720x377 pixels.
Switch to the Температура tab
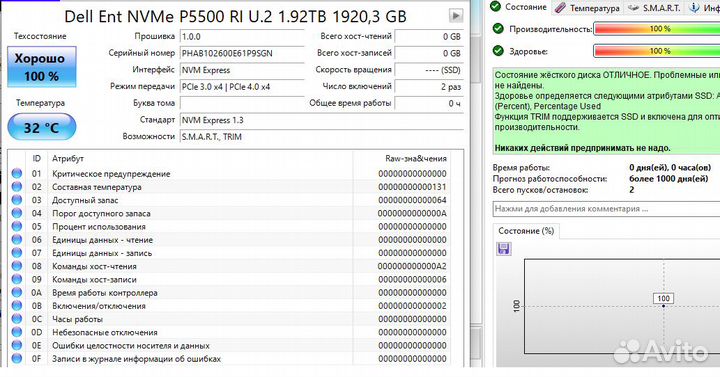pos(587,8)
